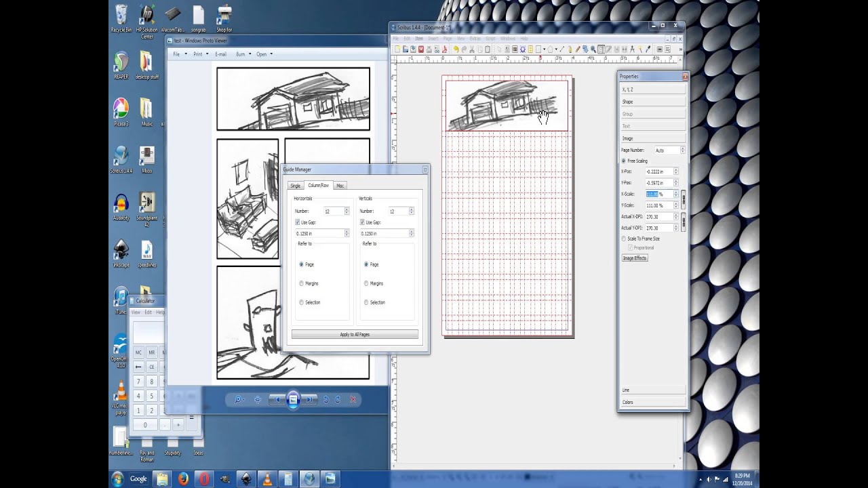Click the Save as PDF icon in Scribus
The height and width of the screenshot is (488, 868).
(445, 49)
